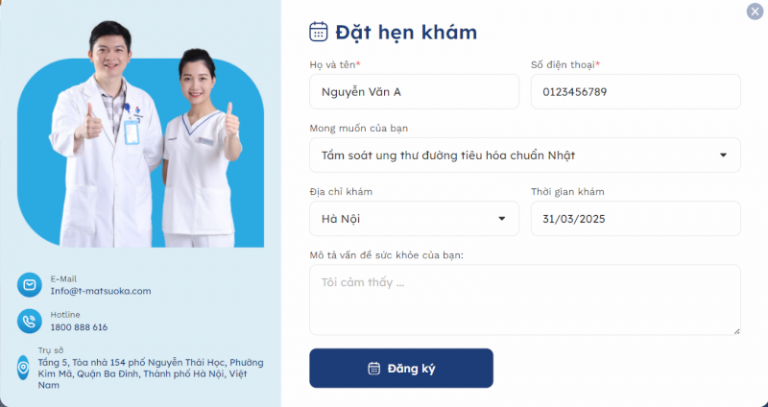Select the Tầm soát ung thư đường tiêu hóa combo box

tap(525, 155)
